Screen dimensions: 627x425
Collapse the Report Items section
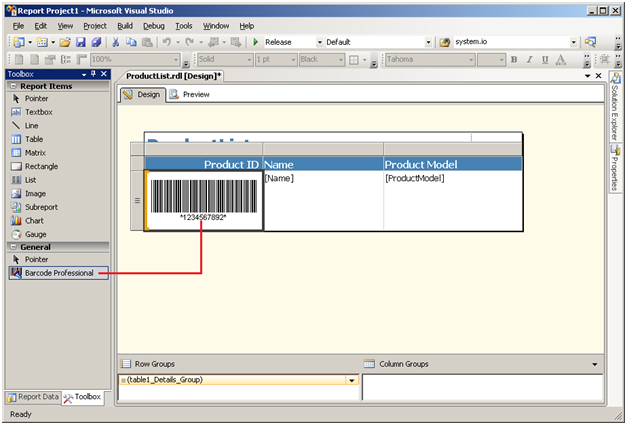tap(11, 86)
